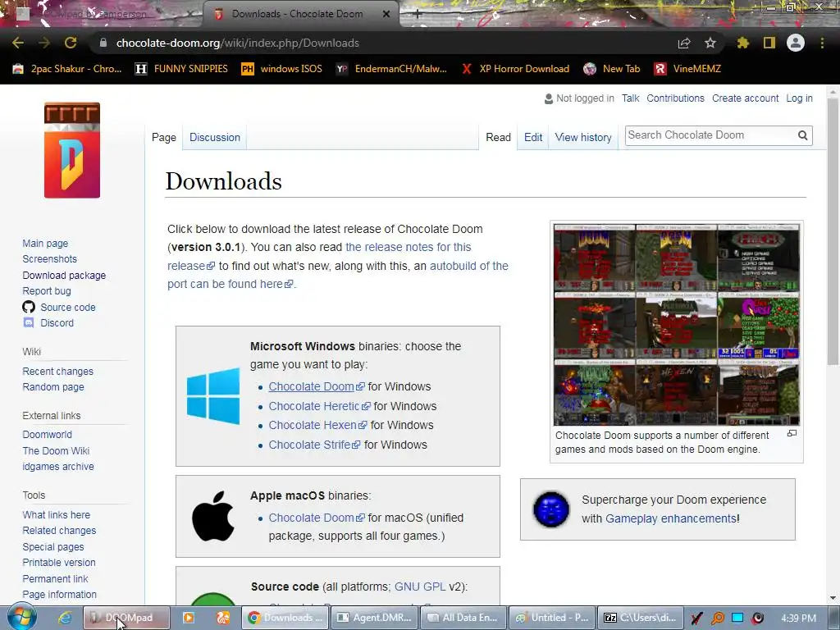Open New Tab bookmark
The image size is (840, 630).
(x=612, y=69)
